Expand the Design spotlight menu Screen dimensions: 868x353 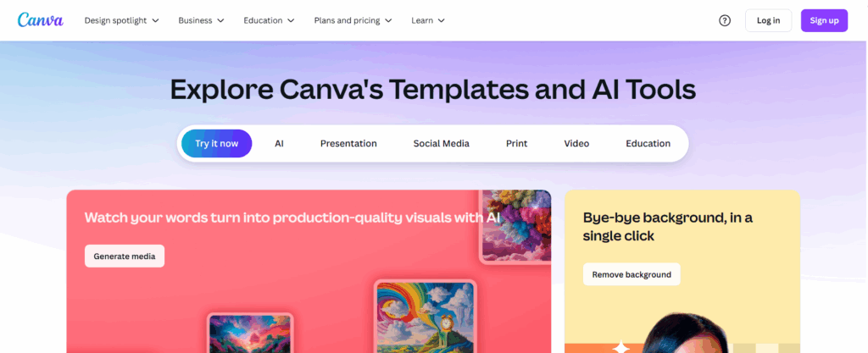(x=121, y=20)
